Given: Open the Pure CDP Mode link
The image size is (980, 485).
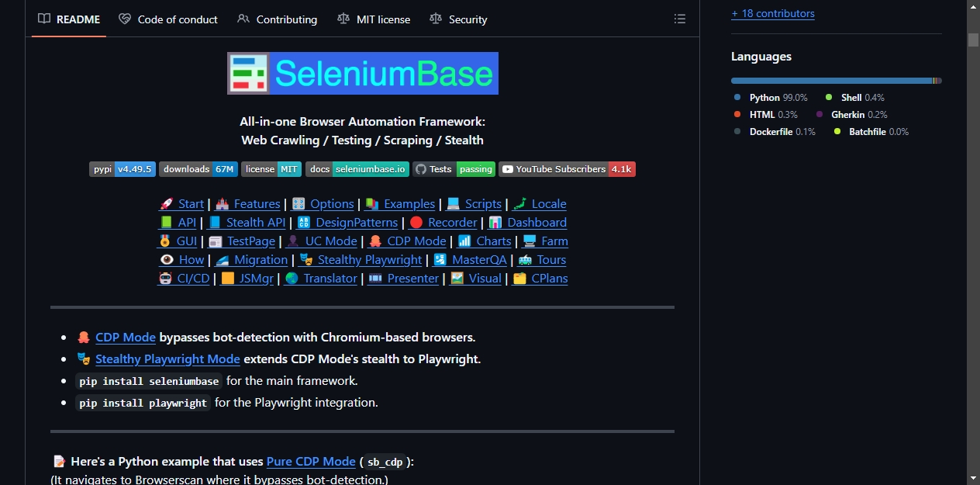Looking at the screenshot, I should (311, 462).
